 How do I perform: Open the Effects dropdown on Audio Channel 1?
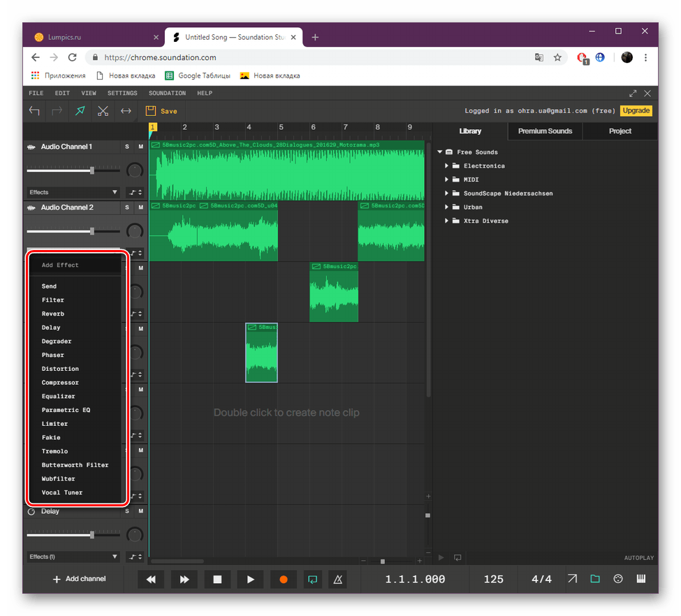(x=73, y=192)
